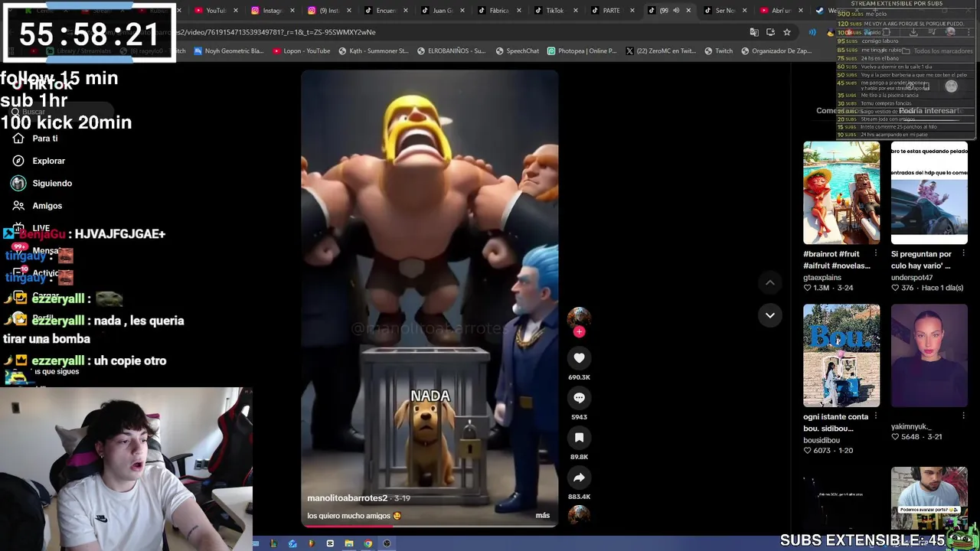Mute the active TikTok tab speaker icon
The width and height of the screenshot is (980, 551).
pyautogui.click(x=675, y=11)
